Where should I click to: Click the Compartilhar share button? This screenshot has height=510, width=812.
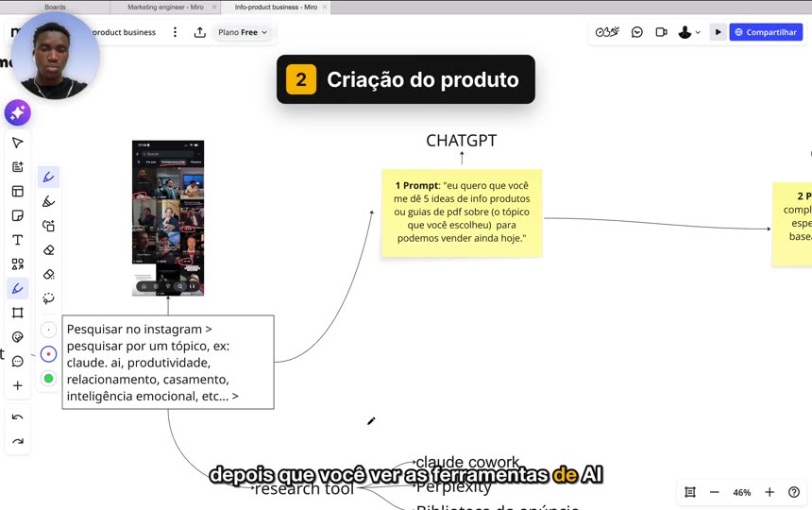(x=766, y=32)
